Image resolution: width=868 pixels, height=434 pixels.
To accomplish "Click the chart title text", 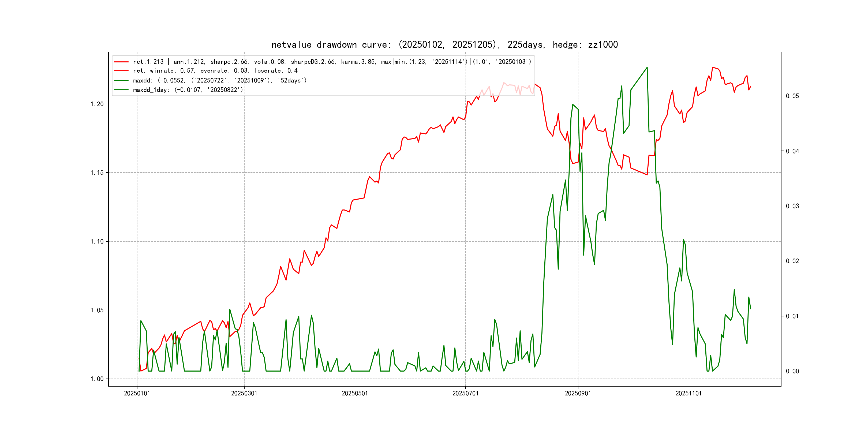I will (x=444, y=44).
